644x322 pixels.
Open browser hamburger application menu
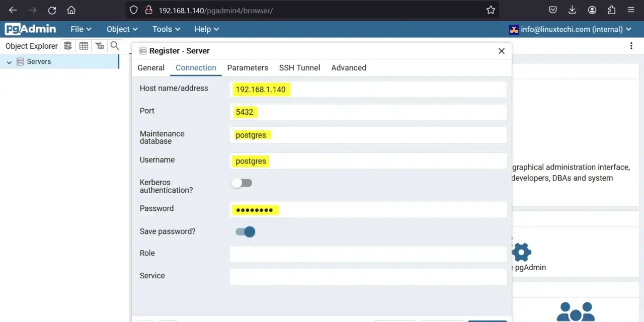tap(631, 10)
